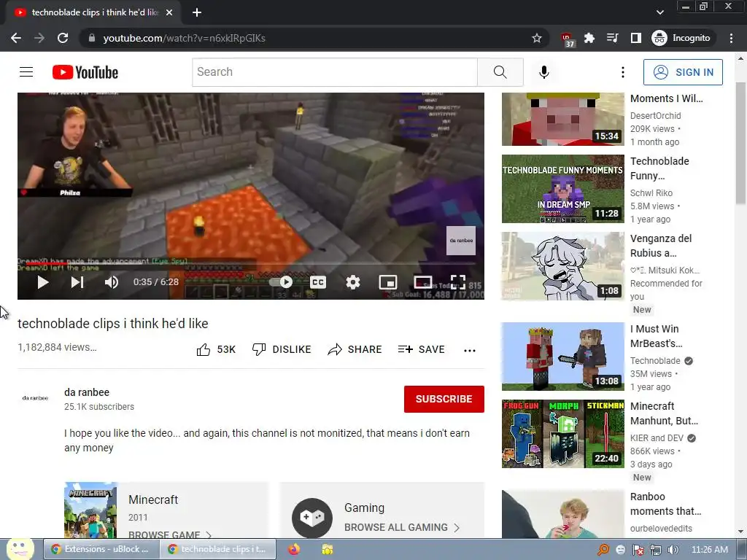Focus the YouTube search field

pos(335,72)
